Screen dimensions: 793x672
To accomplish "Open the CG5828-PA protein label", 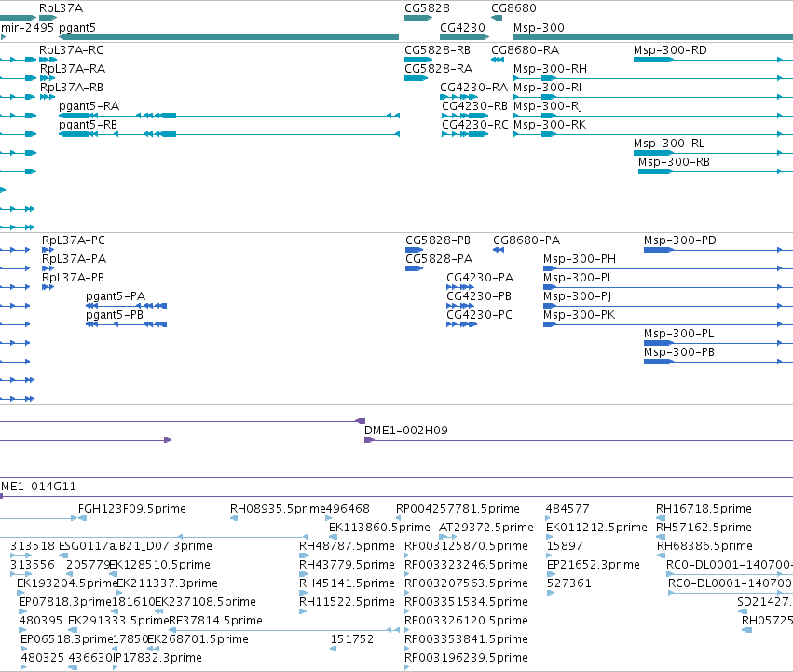I will 439,258.
